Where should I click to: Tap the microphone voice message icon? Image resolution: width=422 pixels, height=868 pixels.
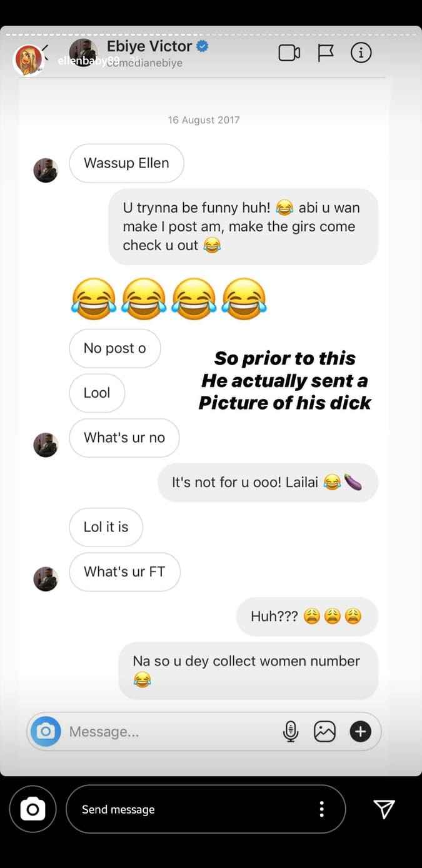pyautogui.click(x=291, y=731)
